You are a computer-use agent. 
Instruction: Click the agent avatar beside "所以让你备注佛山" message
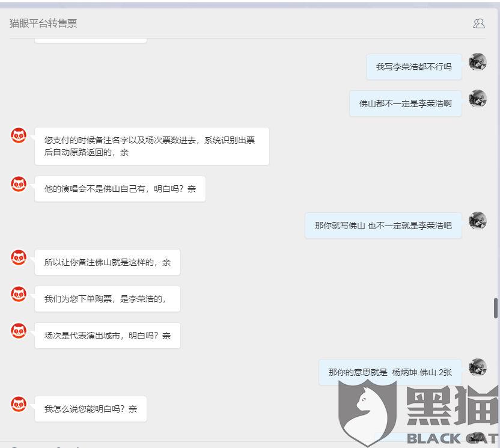tap(19, 257)
